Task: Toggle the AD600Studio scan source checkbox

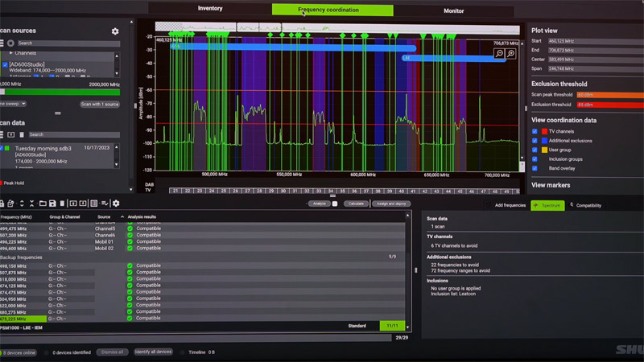Action: [x=5, y=64]
